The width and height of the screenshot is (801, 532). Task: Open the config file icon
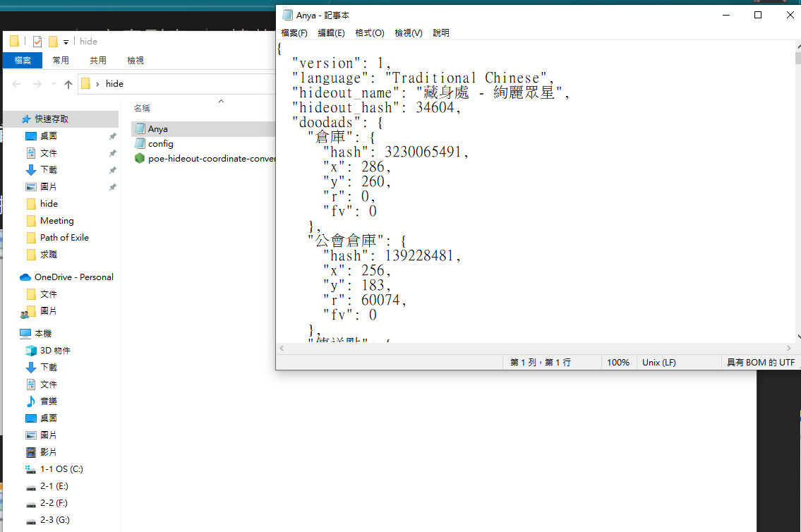(x=140, y=144)
